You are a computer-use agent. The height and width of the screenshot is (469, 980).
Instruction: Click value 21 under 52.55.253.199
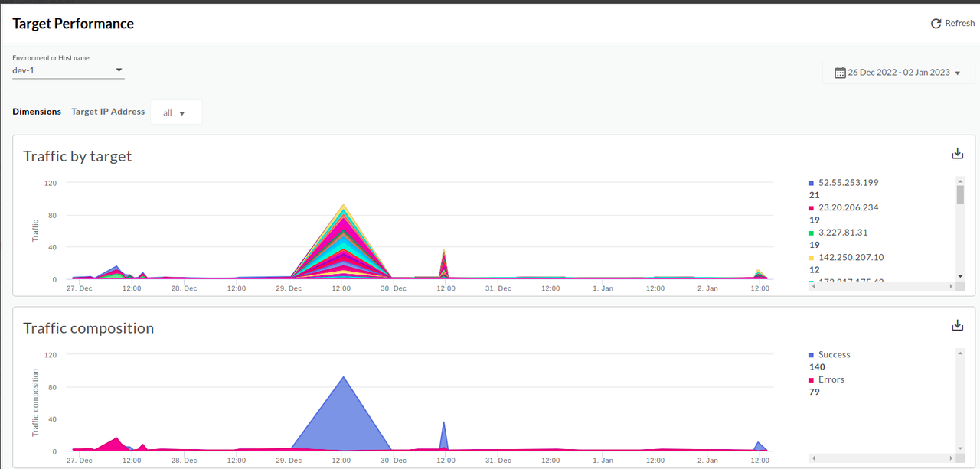tap(815, 195)
